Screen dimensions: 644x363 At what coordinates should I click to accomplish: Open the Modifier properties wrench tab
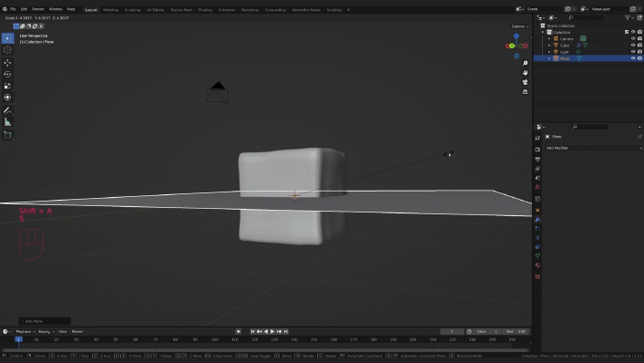(x=537, y=220)
